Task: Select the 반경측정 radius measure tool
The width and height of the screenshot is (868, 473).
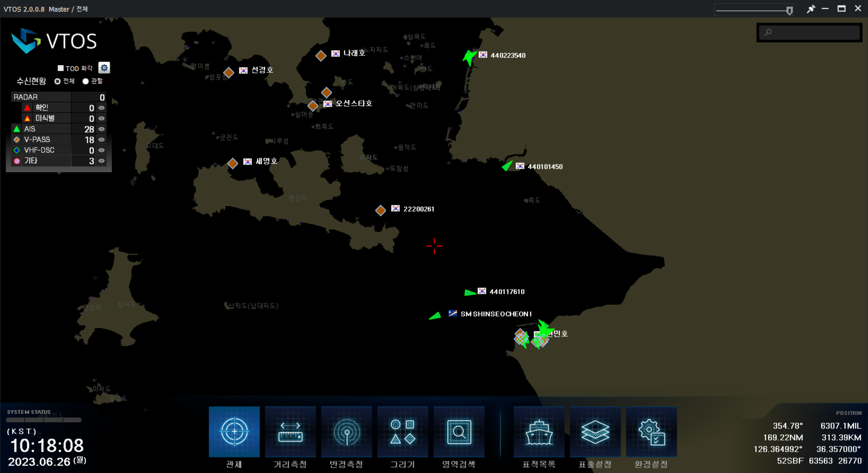Action: click(346, 432)
